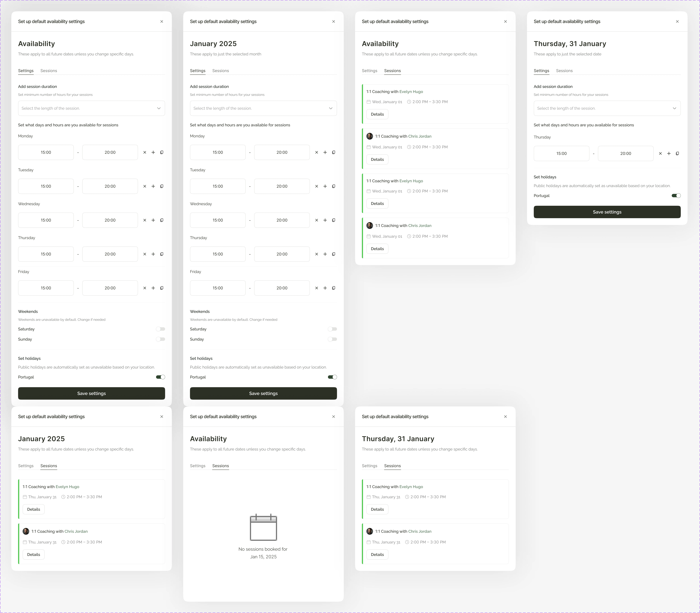Image resolution: width=700 pixels, height=613 pixels.
Task: Add a Tuesday time slot in January 2025 settings
Action: pyautogui.click(x=325, y=186)
